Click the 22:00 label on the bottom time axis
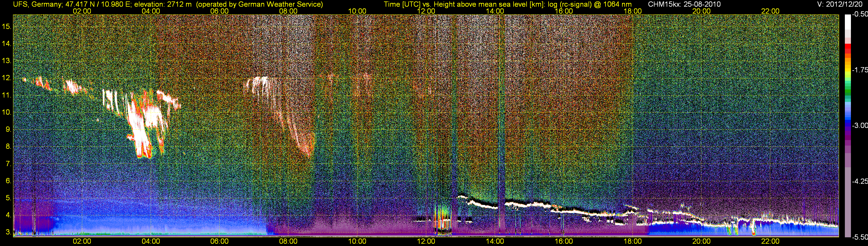 click(770, 241)
